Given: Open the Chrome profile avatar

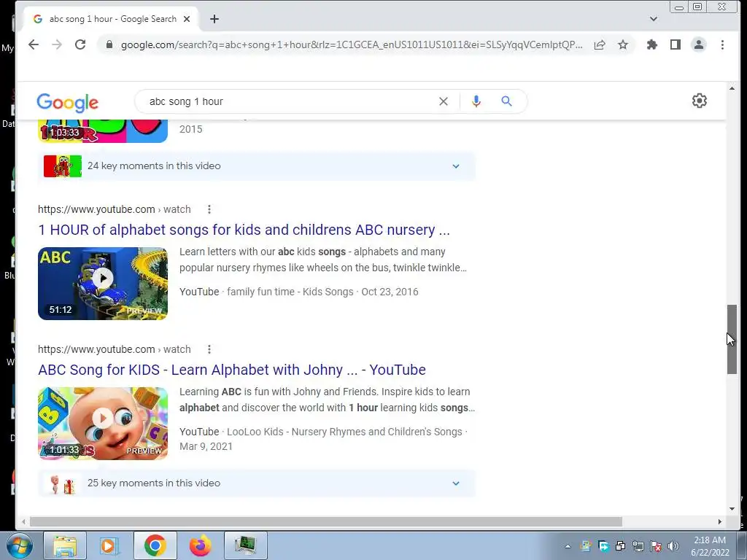Looking at the screenshot, I should (699, 44).
